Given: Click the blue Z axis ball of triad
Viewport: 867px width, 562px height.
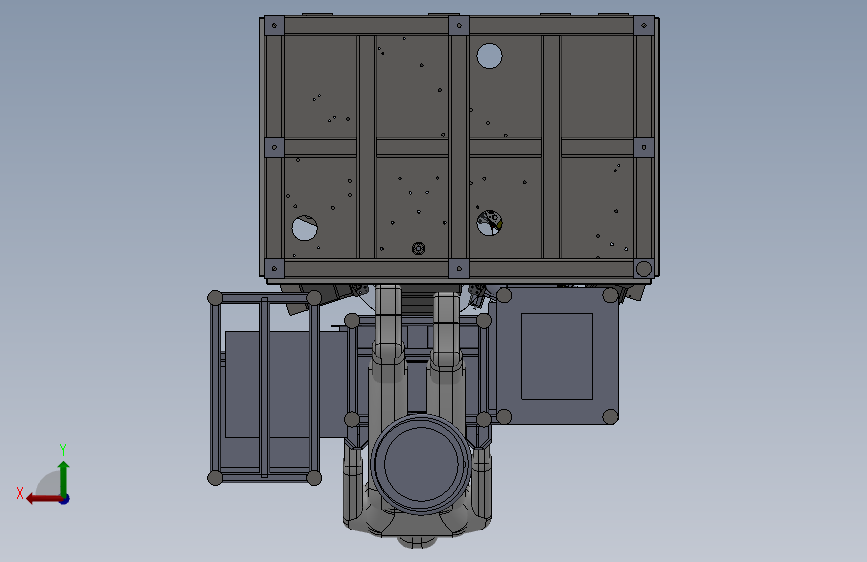Looking at the screenshot, I should pos(65,499).
